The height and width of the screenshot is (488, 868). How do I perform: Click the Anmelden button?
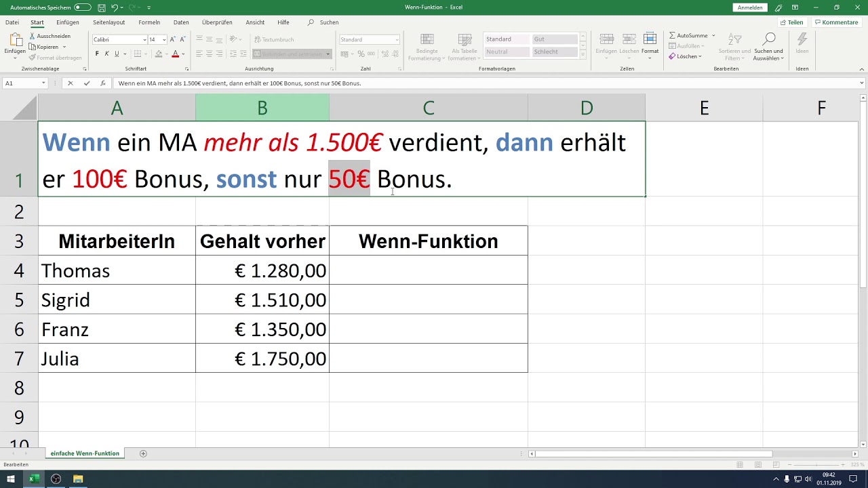(x=750, y=7)
